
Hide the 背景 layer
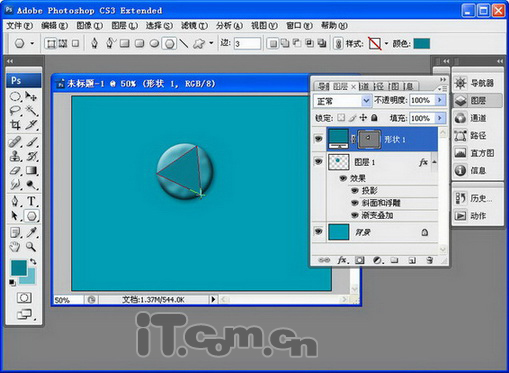319,231
